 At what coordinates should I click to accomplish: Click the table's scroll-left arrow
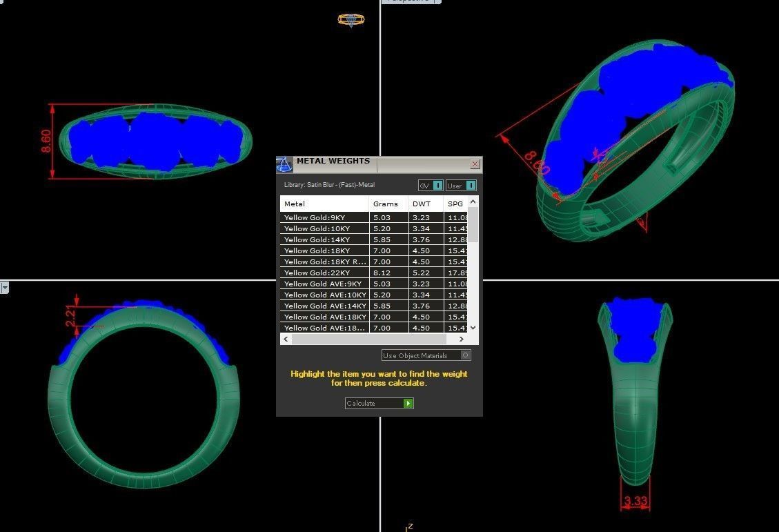tap(286, 339)
